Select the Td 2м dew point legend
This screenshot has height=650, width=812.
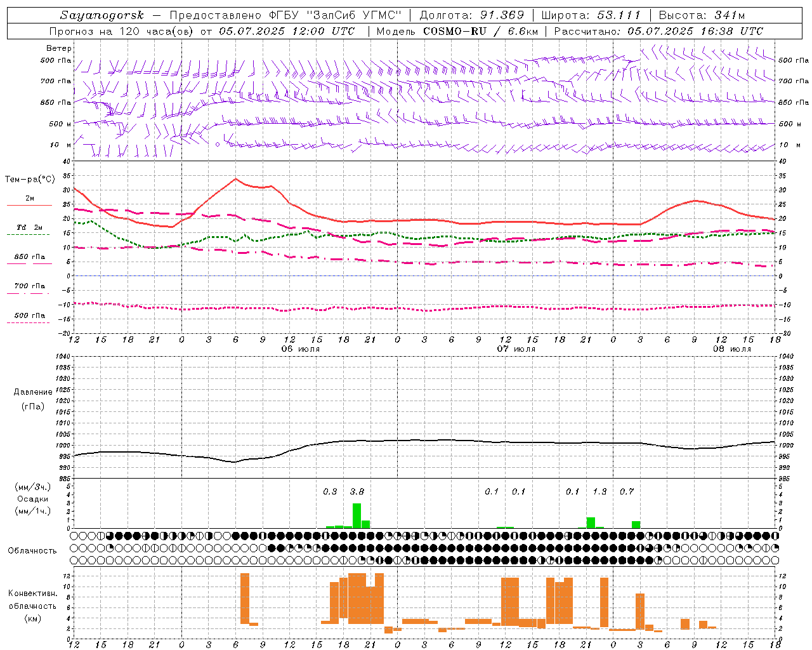pyautogui.click(x=30, y=227)
